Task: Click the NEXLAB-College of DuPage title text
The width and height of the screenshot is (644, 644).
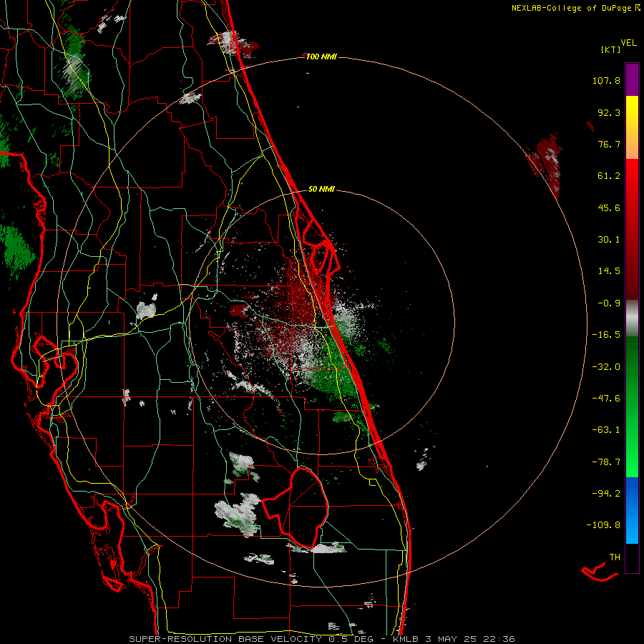Action: click(x=571, y=8)
